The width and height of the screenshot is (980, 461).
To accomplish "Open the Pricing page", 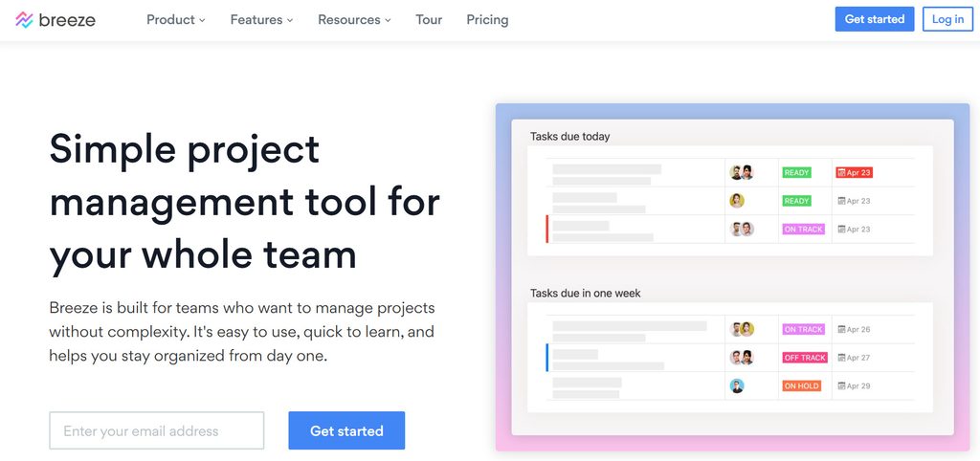I will click(487, 20).
